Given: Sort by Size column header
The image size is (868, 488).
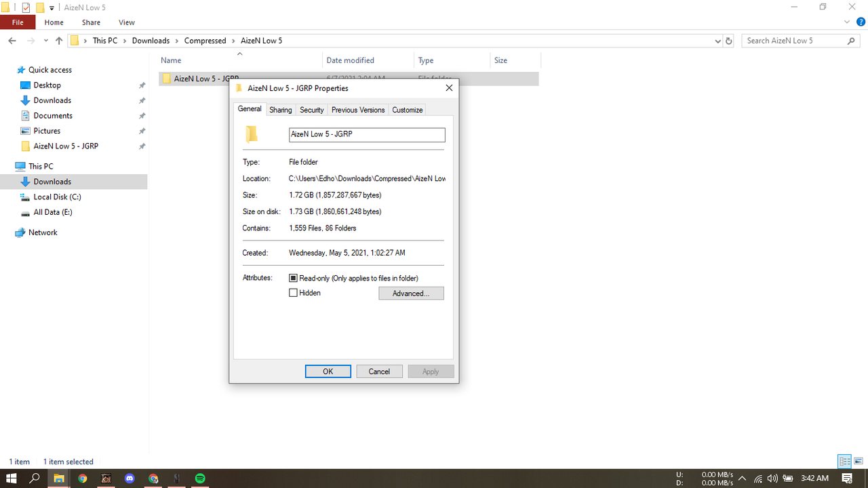Looking at the screenshot, I should pyautogui.click(x=515, y=60).
